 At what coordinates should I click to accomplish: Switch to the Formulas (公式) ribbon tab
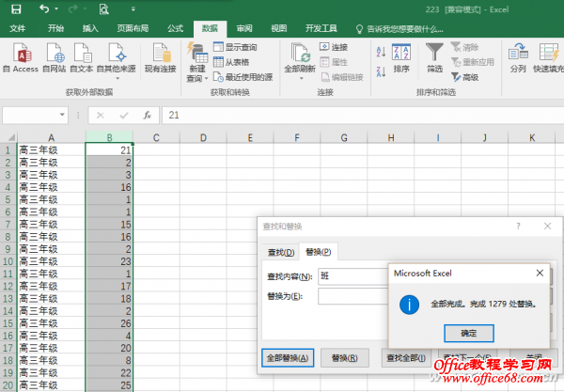click(175, 29)
